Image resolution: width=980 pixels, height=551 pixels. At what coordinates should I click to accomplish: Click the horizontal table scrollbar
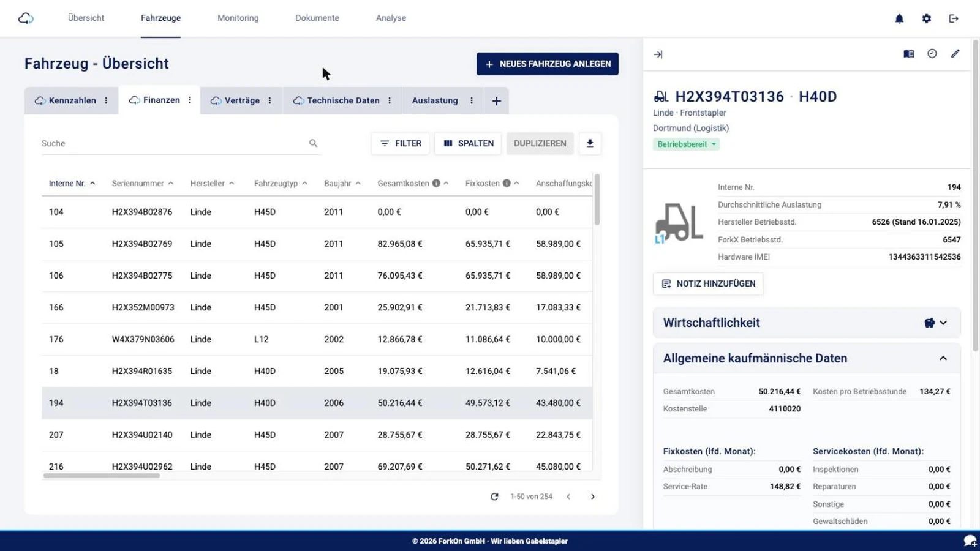pyautogui.click(x=102, y=476)
